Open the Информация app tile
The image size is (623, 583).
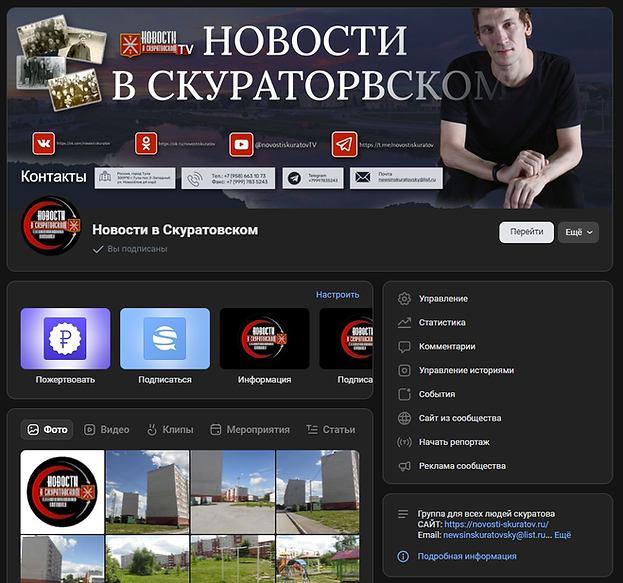265,339
